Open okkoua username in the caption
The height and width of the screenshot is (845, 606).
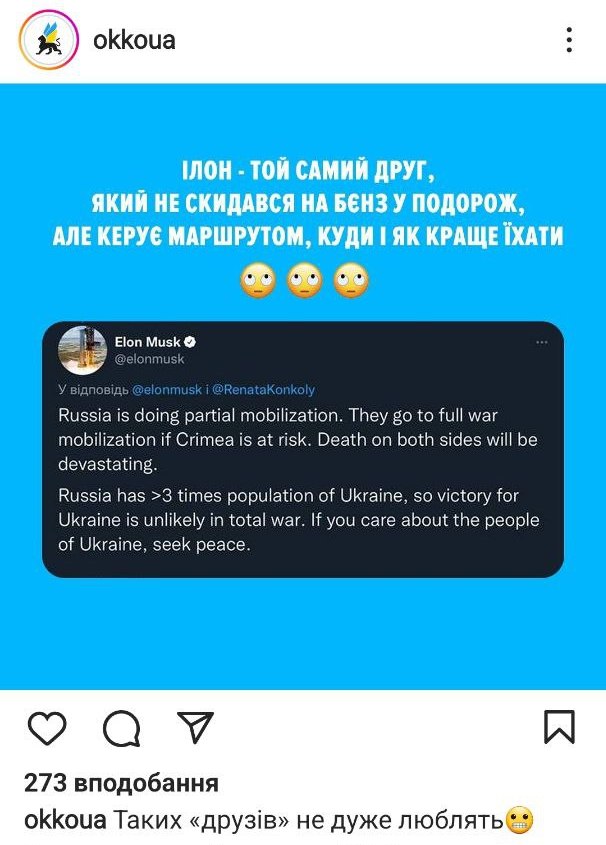65,820
